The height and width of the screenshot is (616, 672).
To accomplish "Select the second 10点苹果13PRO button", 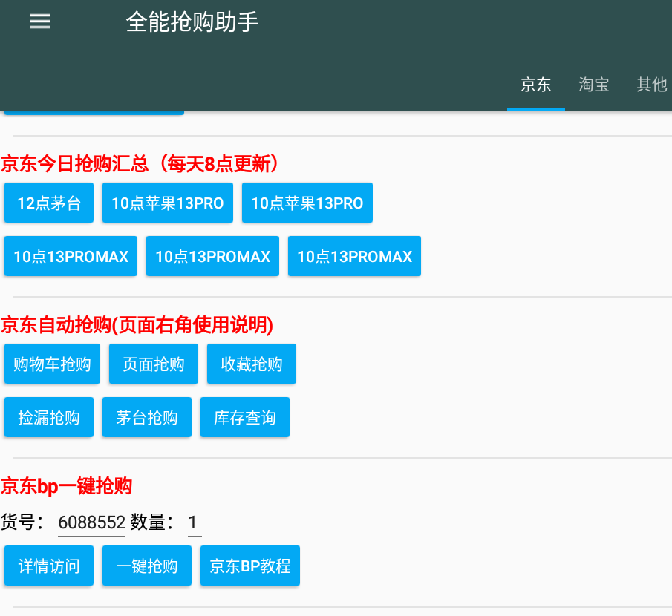I will coord(307,203).
